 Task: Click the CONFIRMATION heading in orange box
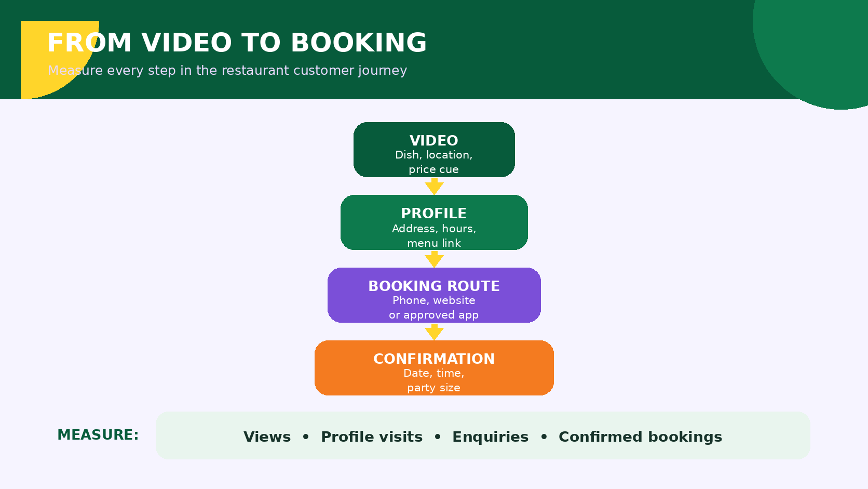coord(434,359)
